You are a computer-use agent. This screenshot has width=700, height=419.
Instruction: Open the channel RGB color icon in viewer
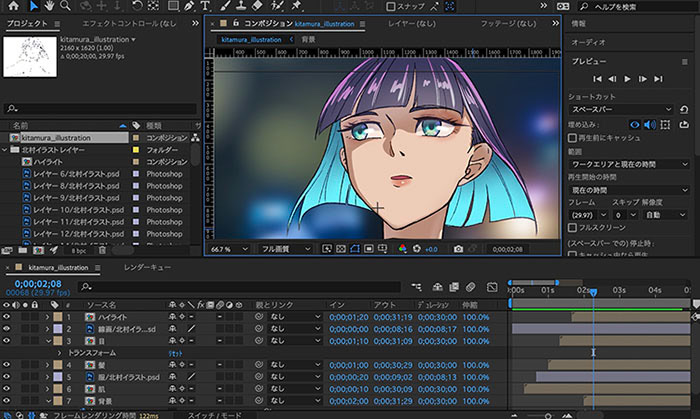[x=402, y=249]
